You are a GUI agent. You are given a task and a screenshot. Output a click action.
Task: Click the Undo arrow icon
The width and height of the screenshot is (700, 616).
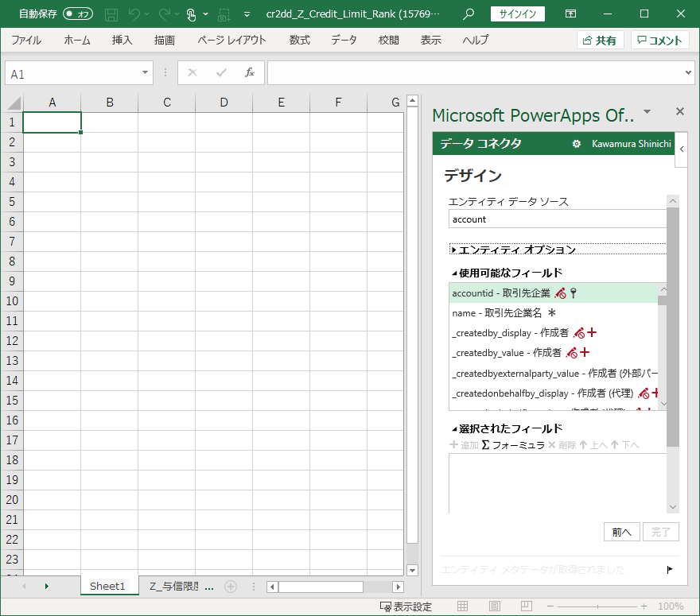point(134,15)
